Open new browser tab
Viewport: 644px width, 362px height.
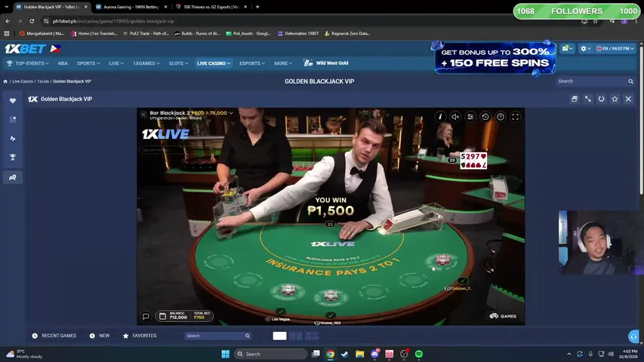257,7
